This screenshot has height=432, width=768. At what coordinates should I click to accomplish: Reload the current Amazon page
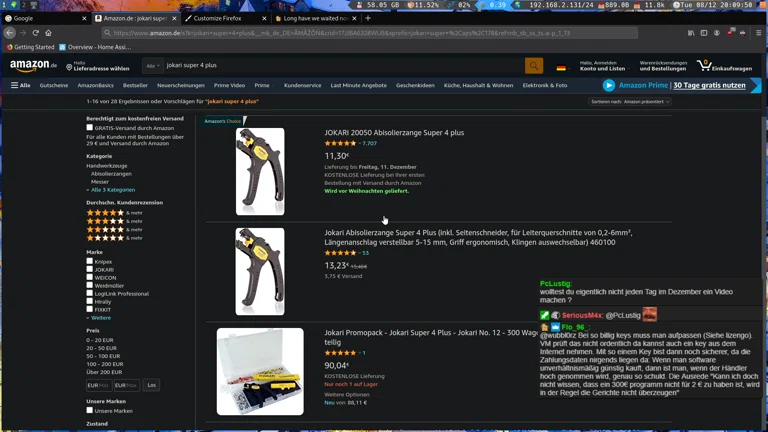[x=36, y=33]
